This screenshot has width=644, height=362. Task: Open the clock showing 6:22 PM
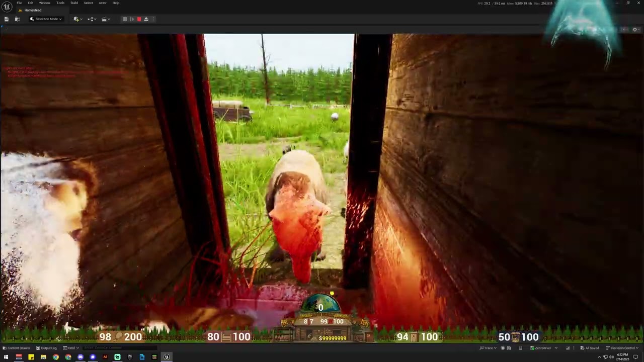coord(623,357)
